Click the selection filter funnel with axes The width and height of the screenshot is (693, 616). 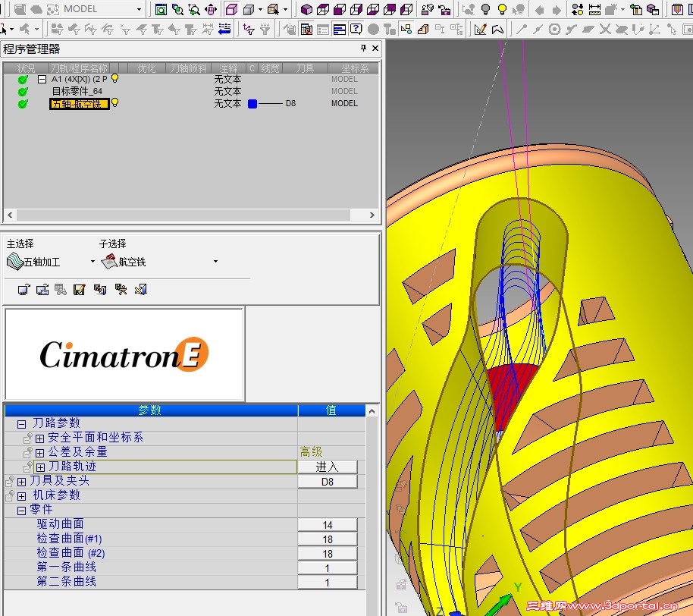tap(249, 29)
